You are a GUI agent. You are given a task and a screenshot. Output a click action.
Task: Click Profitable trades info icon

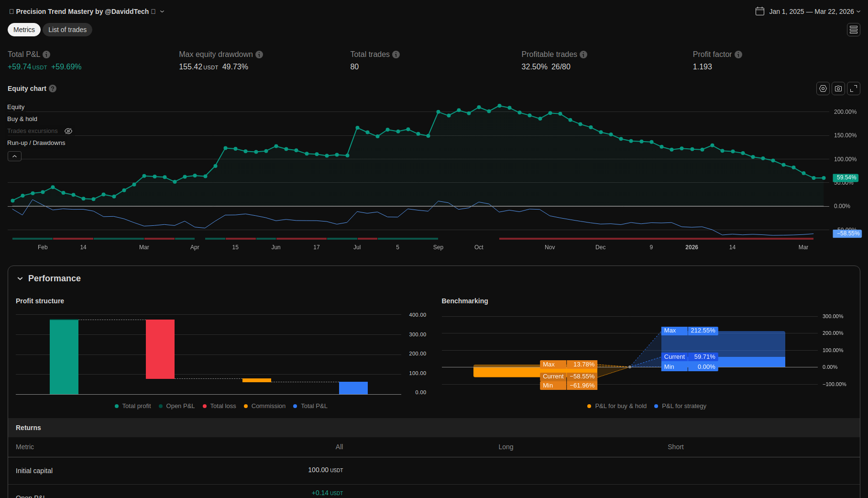583,55
